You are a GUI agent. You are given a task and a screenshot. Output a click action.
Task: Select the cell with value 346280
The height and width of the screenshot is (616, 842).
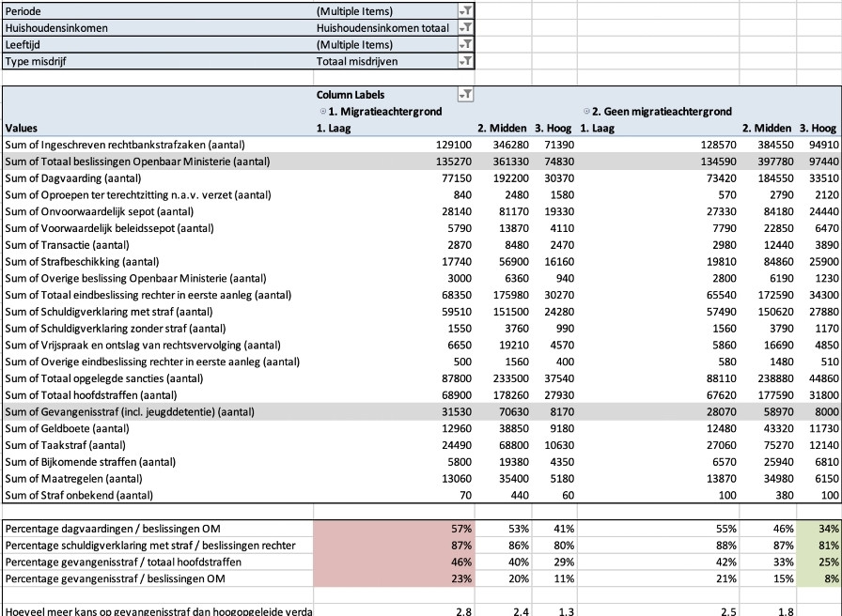point(503,145)
